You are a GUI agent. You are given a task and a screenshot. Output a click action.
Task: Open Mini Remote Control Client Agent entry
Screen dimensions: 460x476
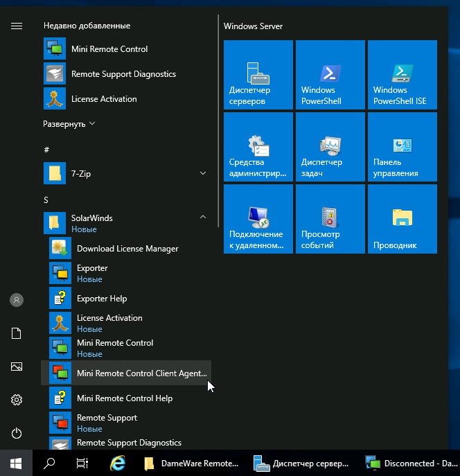(126, 373)
